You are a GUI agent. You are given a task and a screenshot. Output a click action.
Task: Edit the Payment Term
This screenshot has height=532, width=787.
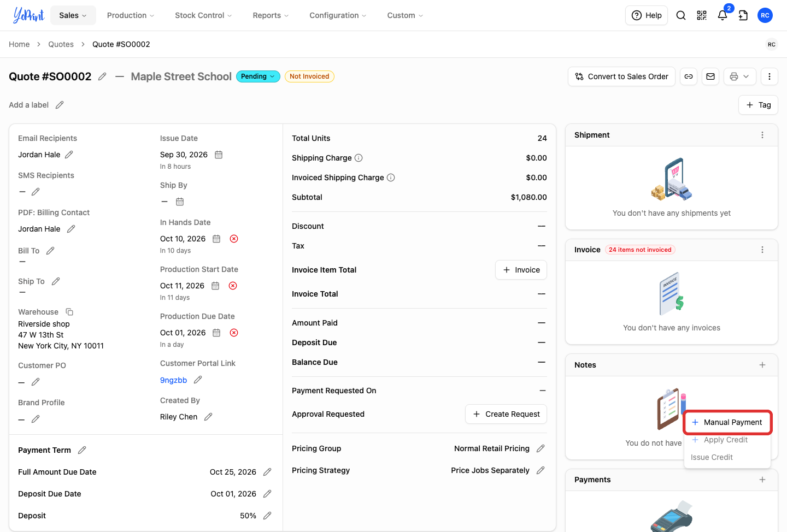82,450
